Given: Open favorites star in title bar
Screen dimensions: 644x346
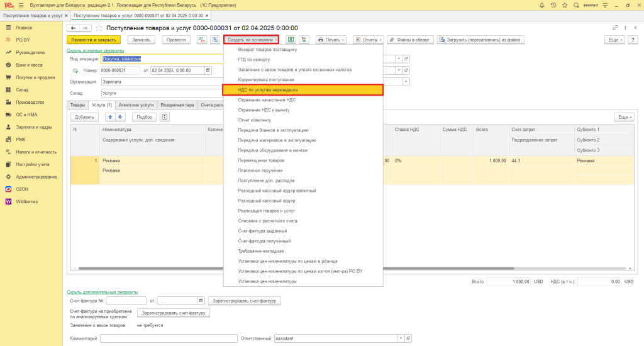Looking at the screenshot, I should click(565, 5).
